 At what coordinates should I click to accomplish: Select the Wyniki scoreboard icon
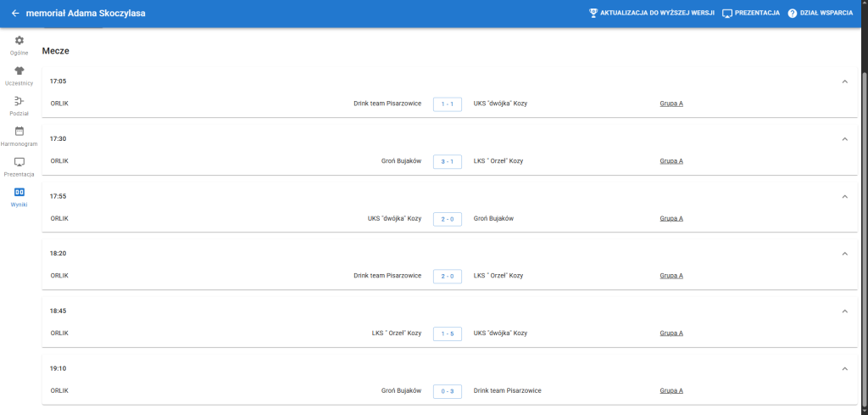(19, 192)
